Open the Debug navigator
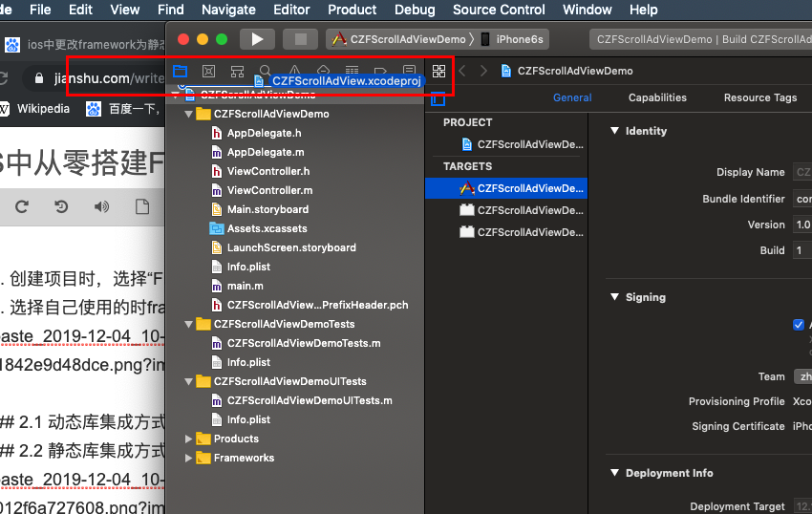 [323, 70]
